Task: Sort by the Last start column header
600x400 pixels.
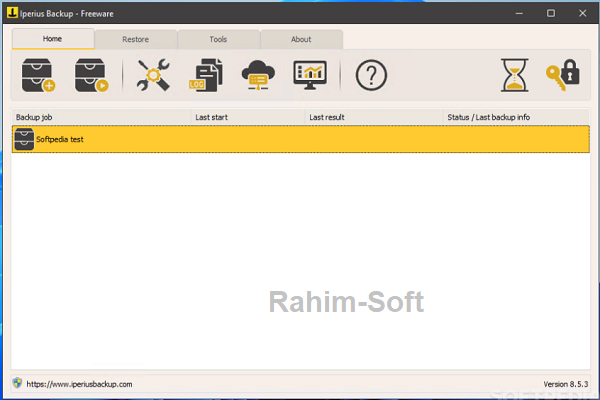Action: (x=248, y=117)
